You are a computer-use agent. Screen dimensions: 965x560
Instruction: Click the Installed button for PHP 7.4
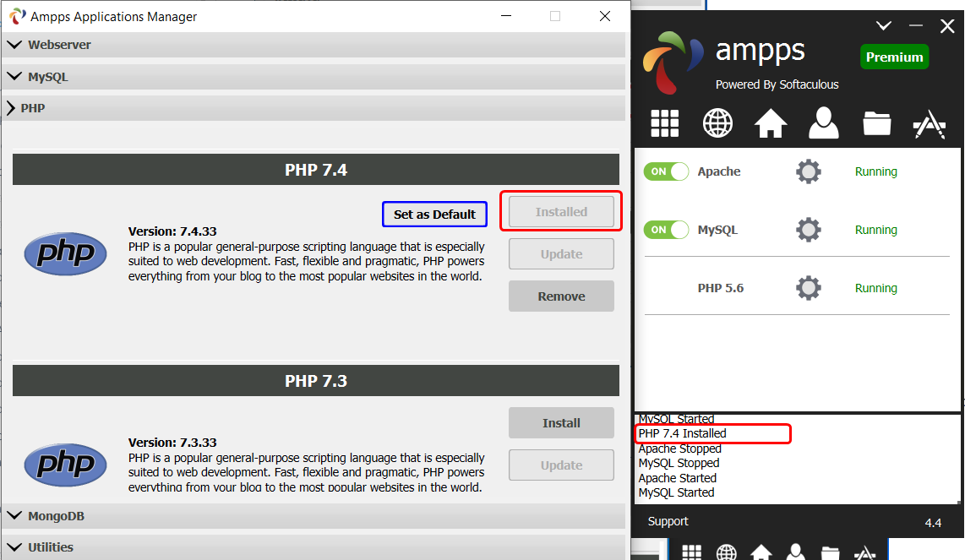click(x=561, y=212)
